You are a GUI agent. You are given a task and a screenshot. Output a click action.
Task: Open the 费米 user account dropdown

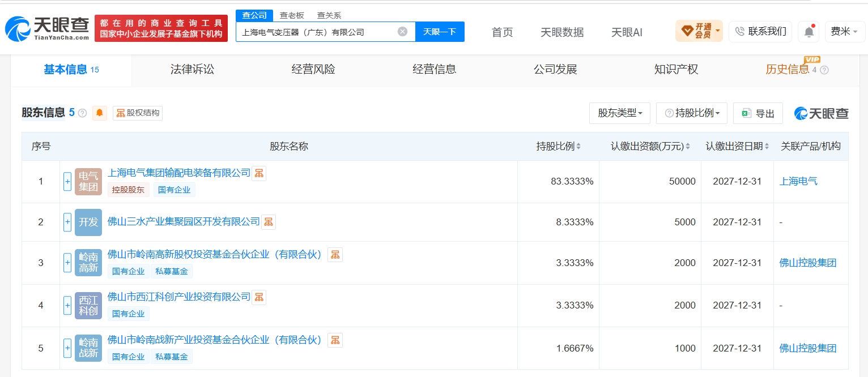click(x=844, y=32)
